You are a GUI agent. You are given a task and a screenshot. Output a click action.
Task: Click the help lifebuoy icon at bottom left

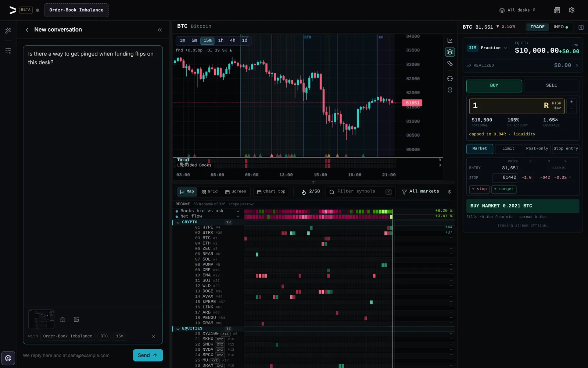(8, 358)
